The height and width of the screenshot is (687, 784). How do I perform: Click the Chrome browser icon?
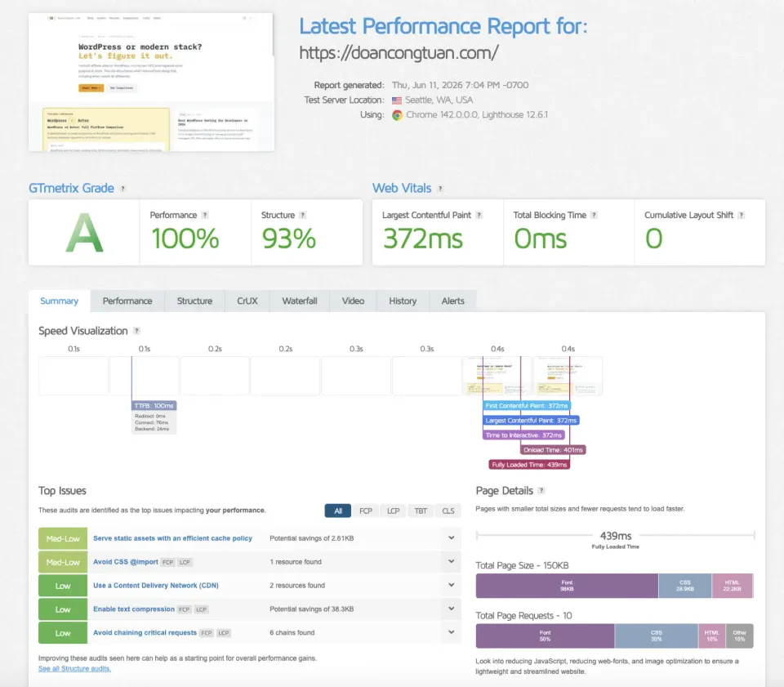coord(397,115)
